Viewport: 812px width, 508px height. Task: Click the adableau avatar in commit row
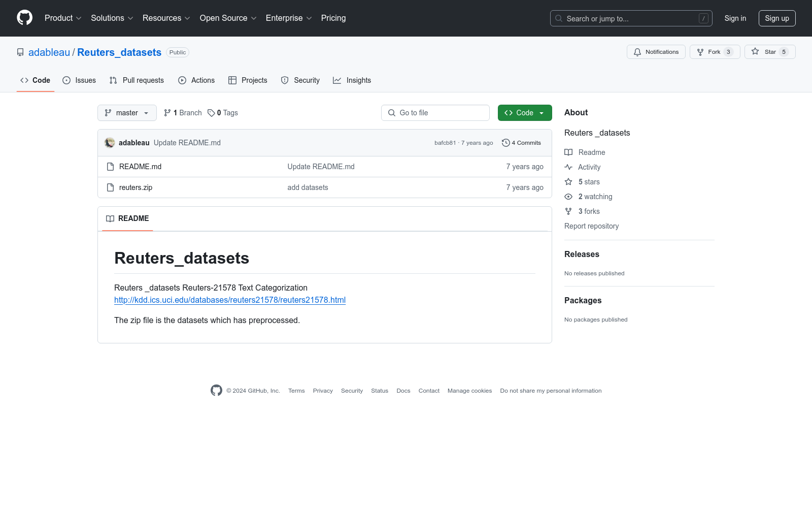point(110,143)
